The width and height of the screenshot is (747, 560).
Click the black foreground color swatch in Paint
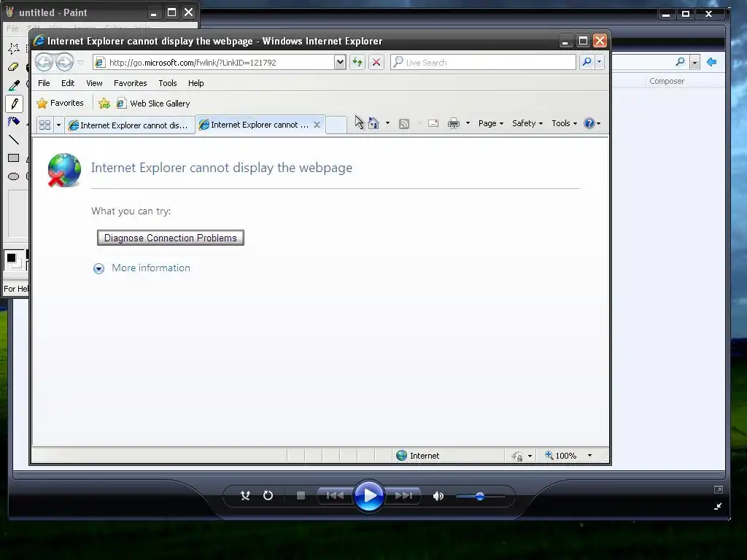coord(11,258)
